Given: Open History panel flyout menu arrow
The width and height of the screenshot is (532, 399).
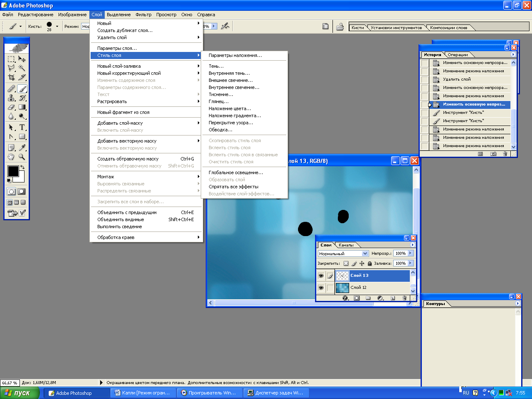Looking at the screenshot, I should point(513,54).
